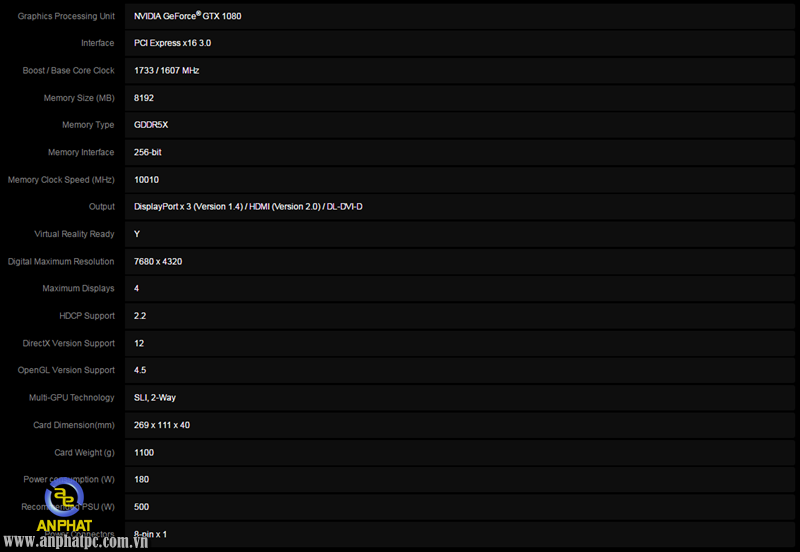The width and height of the screenshot is (800, 552).
Task: Select the Boost / Base Core Clock label
Action: click(68, 71)
